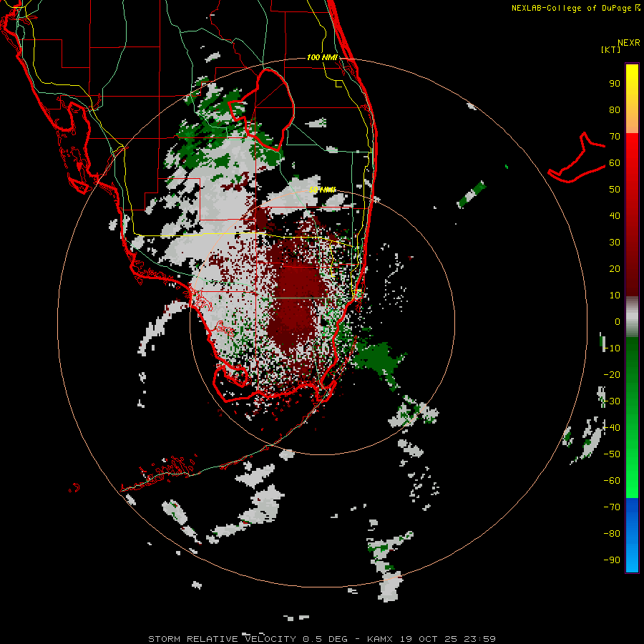Click the "0.5 DEG" elevation text
Screen dimensions: 644x644
pyautogui.click(x=325, y=639)
